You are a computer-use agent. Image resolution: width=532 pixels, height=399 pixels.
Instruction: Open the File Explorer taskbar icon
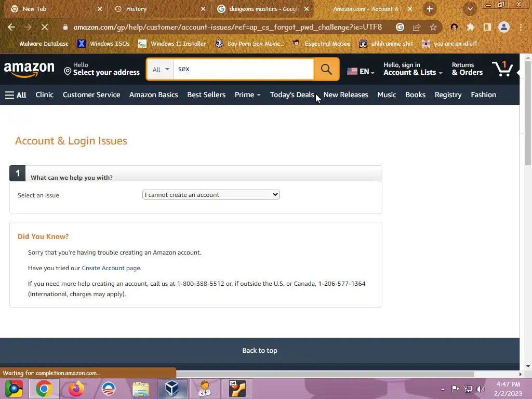pos(140,389)
